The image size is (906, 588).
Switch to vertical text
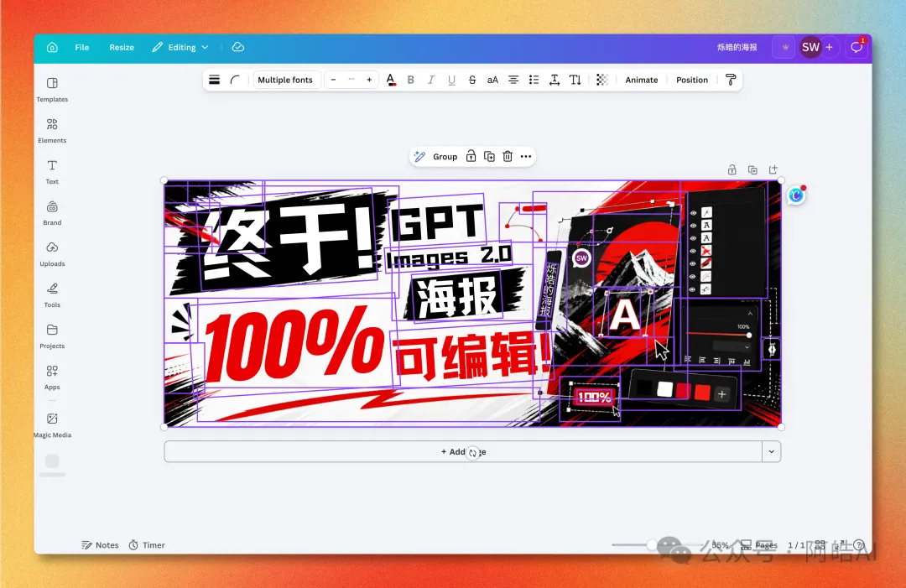575,80
